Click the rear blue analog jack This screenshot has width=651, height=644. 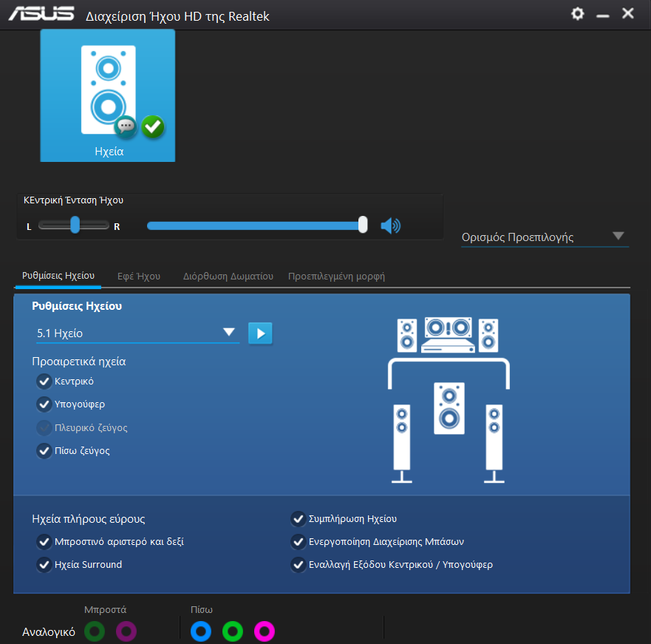pyautogui.click(x=201, y=631)
